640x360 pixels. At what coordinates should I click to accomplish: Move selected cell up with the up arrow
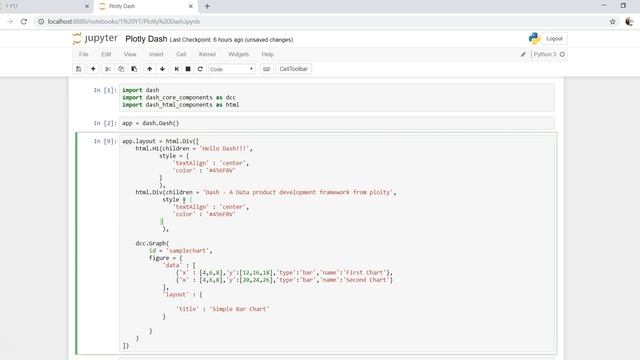[x=149, y=69]
